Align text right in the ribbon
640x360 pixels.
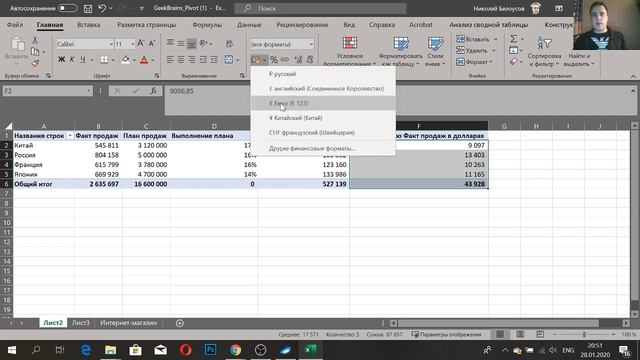pos(191,60)
